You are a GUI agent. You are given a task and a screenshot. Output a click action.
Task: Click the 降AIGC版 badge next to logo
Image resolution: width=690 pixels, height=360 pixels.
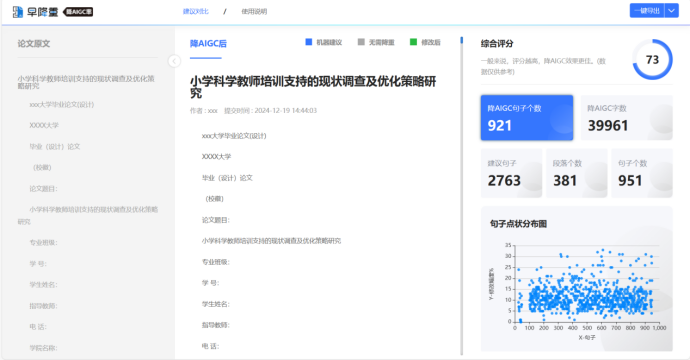pyautogui.click(x=78, y=12)
